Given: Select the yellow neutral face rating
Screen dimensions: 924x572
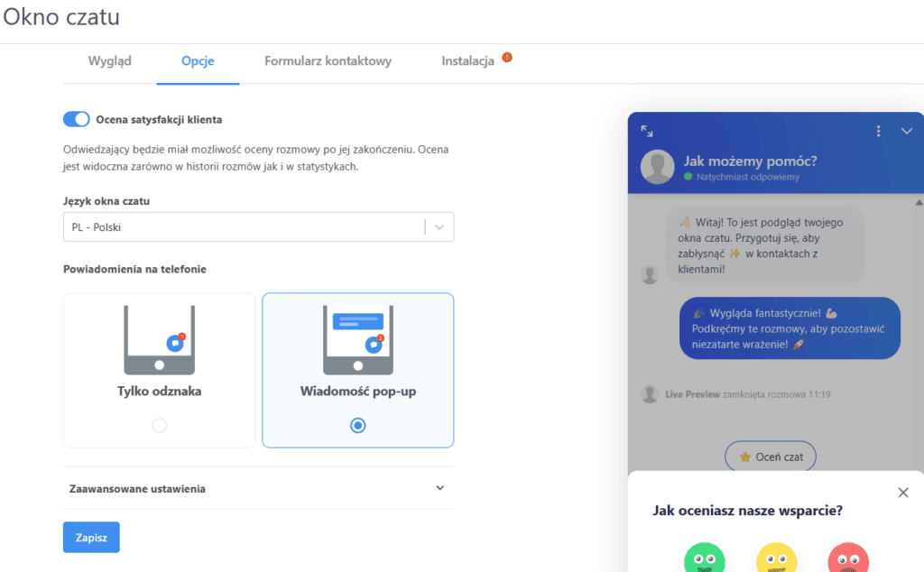Looking at the screenshot, I should (x=776, y=559).
